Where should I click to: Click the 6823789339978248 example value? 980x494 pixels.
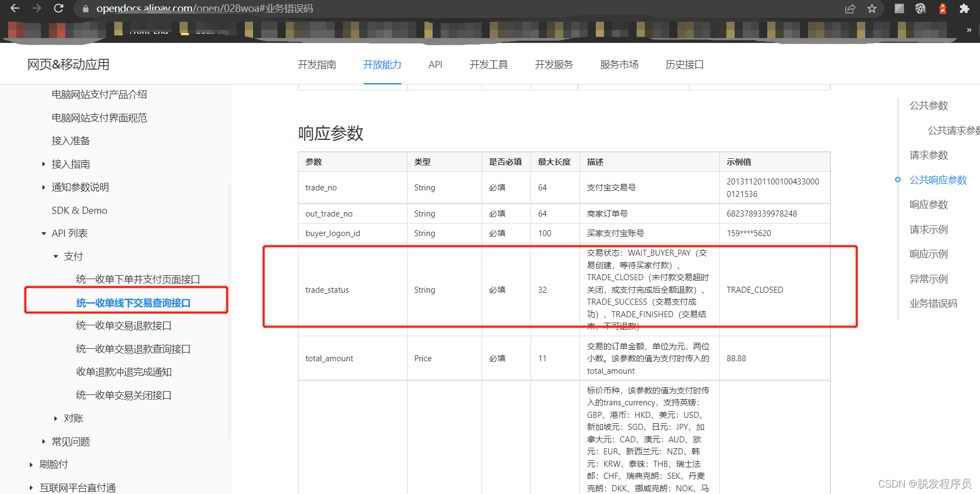click(762, 214)
